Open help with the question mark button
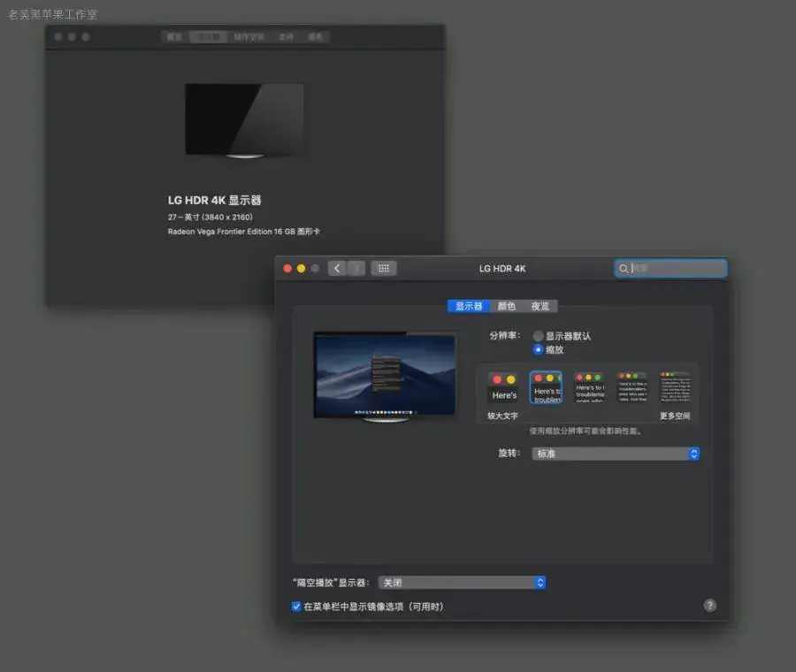 709,605
